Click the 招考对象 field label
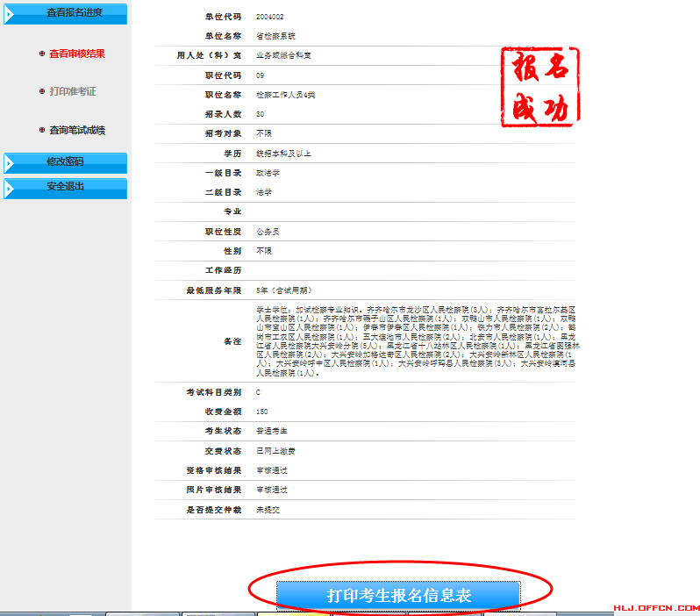Image resolution: width=700 pixels, height=616 pixels. pyautogui.click(x=223, y=133)
